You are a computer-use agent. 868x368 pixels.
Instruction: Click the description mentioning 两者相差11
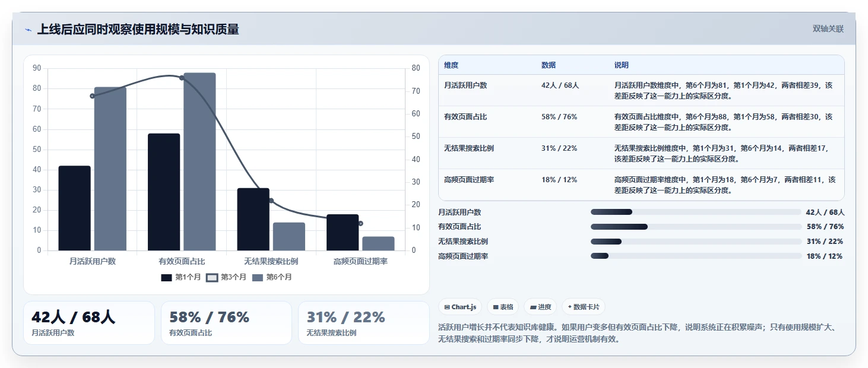click(725, 185)
